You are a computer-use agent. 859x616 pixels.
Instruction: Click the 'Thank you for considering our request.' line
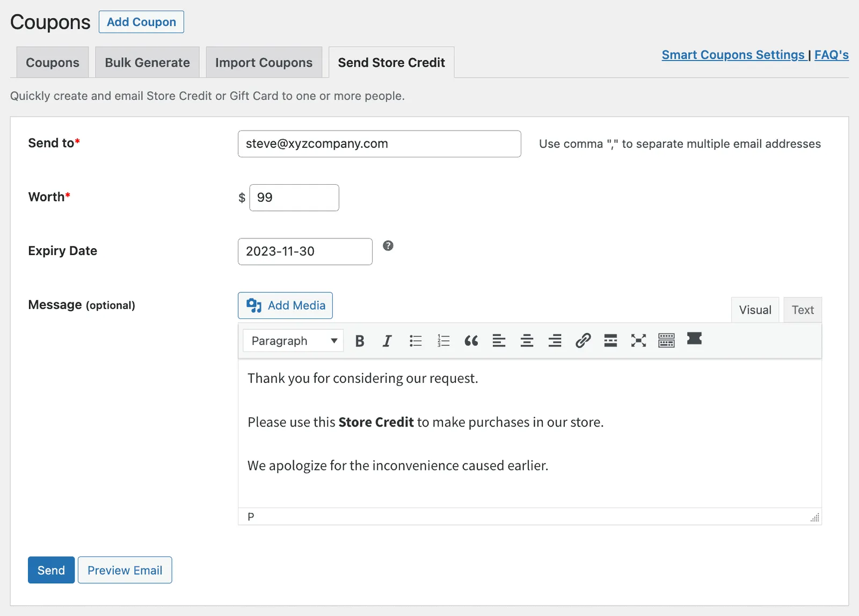point(362,379)
